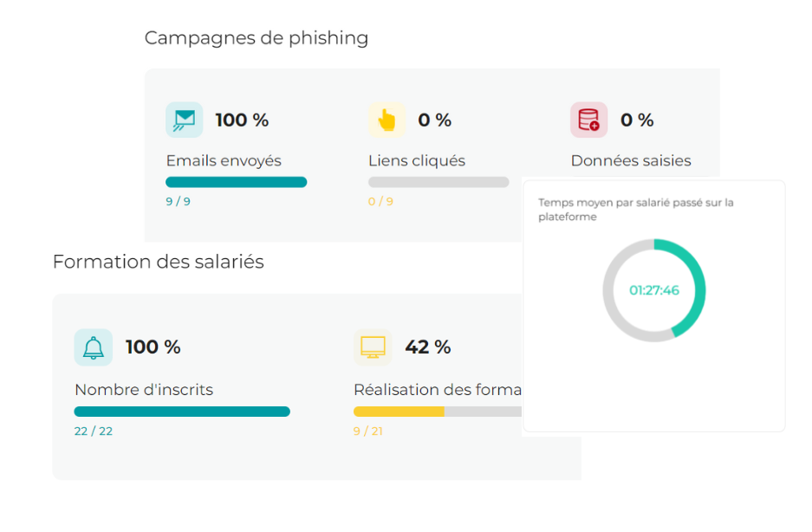Click the yellow Réalisation des formations progress bar
Image resolution: width=812 pixels, height=532 pixels.
pyautogui.click(x=399, y=412)
